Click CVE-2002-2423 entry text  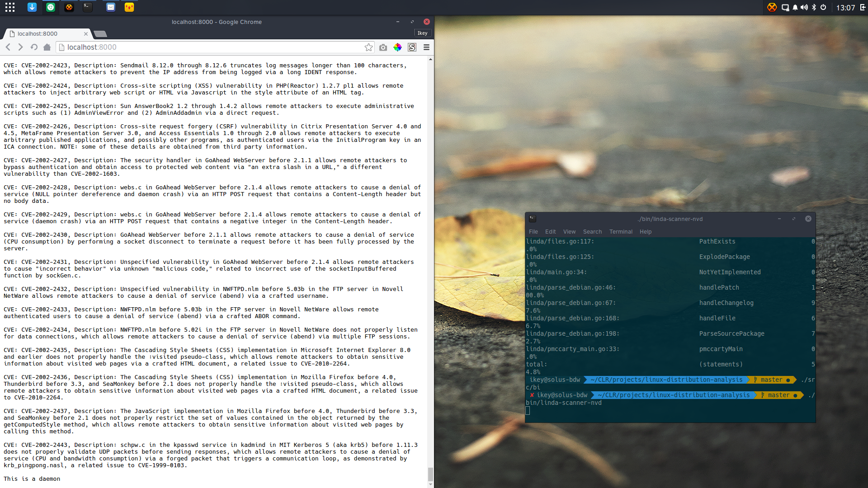tap(205, 69)
